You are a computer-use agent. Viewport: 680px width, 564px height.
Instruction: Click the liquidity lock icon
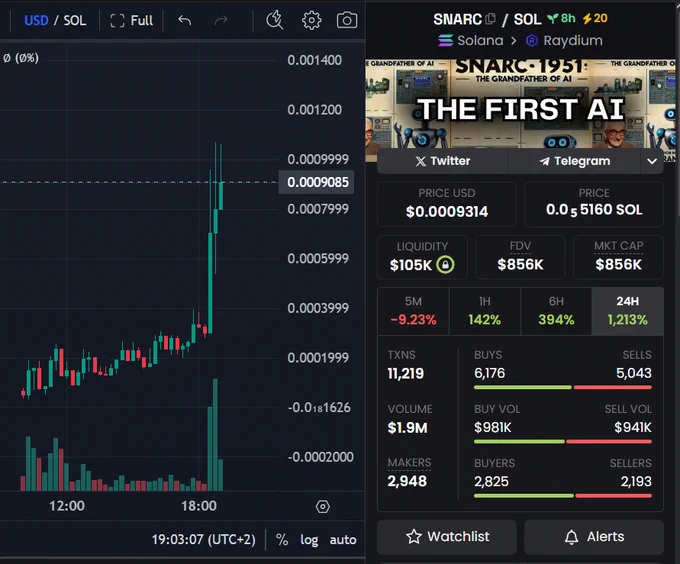pyautogui.click(x=445, y=264)
